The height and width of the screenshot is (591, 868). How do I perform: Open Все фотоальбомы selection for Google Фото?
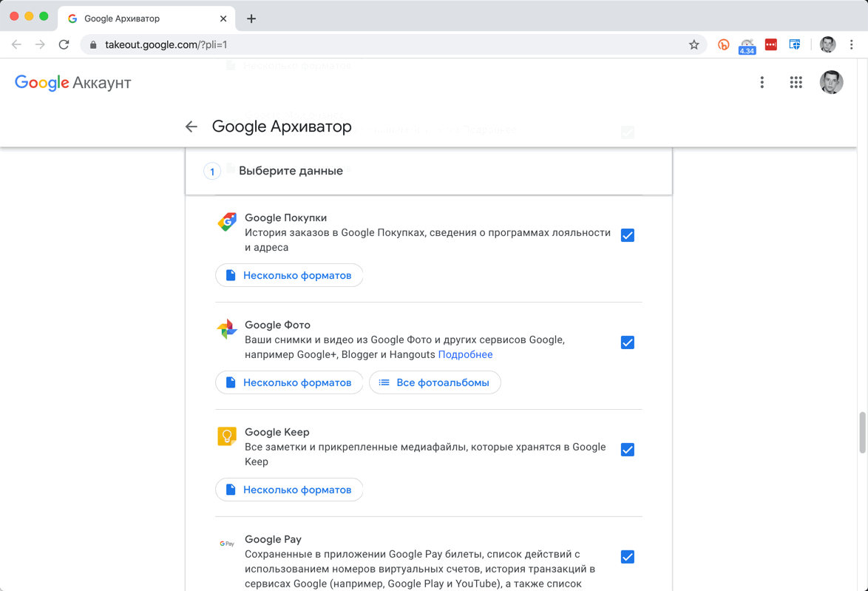click(435, 382)
